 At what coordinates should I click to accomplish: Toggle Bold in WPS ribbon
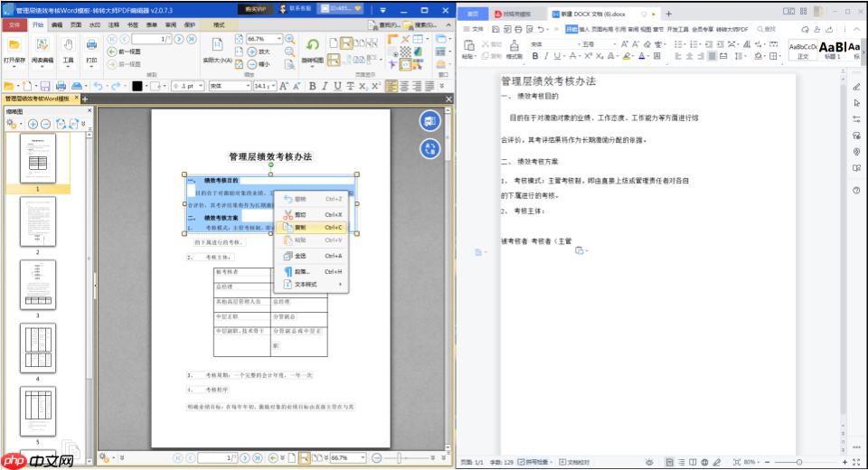534,56
